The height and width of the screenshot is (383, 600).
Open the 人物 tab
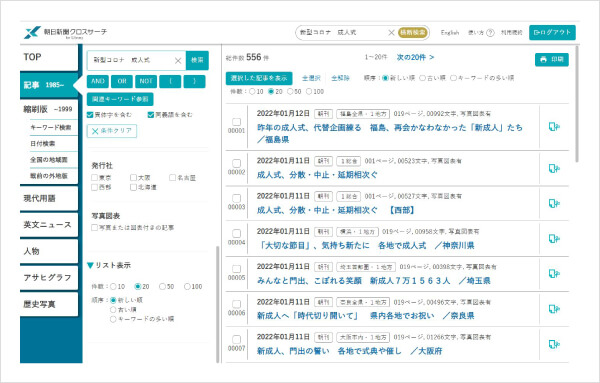(x=49, y=251)
